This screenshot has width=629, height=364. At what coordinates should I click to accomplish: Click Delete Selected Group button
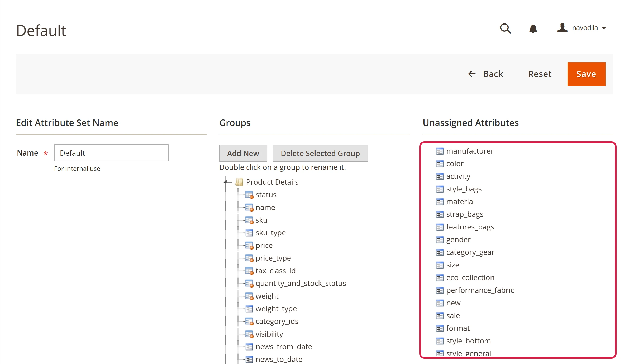tap(320, 153)
